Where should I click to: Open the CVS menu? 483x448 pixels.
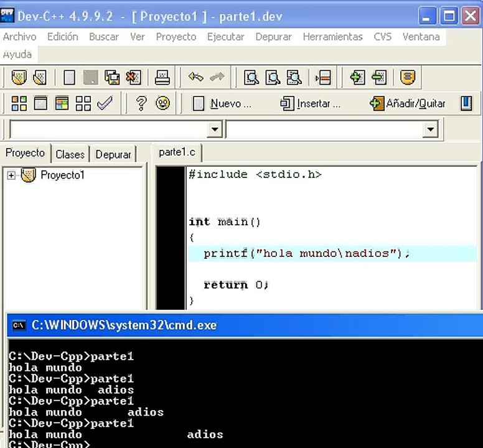tap(382, 37)
